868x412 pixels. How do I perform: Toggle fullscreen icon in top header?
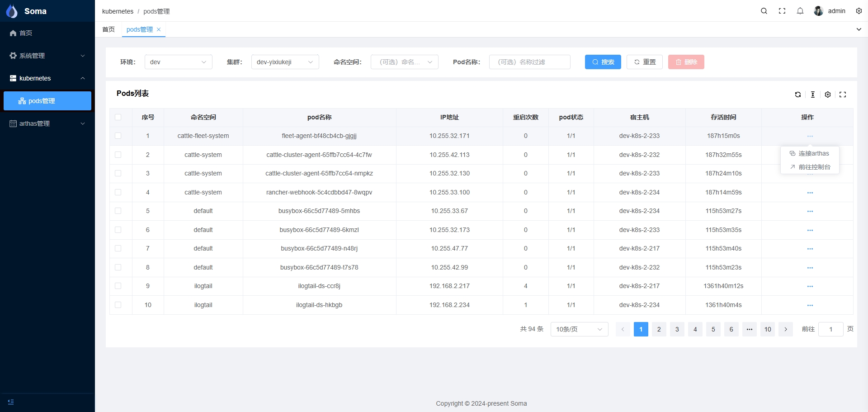pos(782,11)
